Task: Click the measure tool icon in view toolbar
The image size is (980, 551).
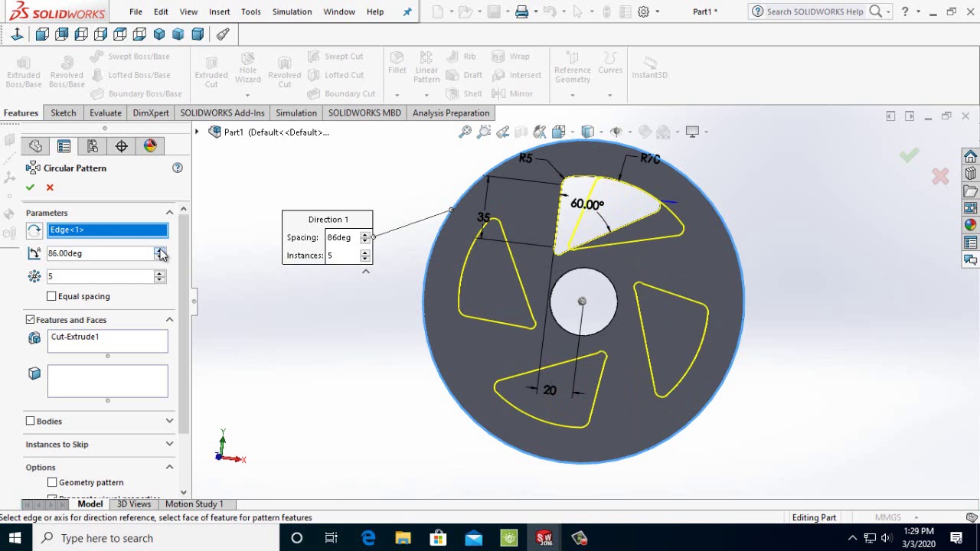Action: (x=223, y=34)
